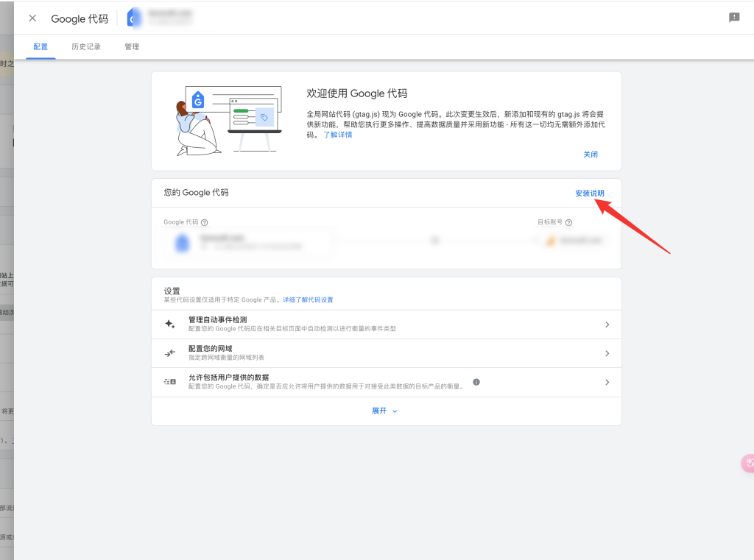754x560 pixels.
Task: Open the 详细了解代码设置 link
Action: (308, 300)
